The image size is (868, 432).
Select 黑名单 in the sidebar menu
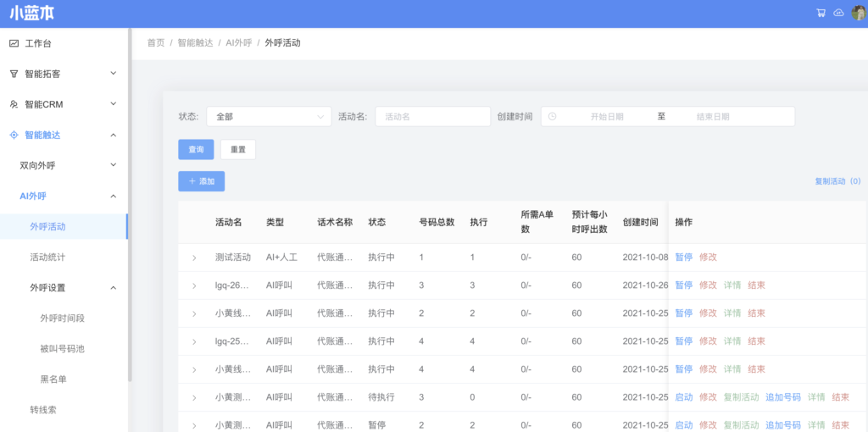pyautogui.click(x=53, y=379)
